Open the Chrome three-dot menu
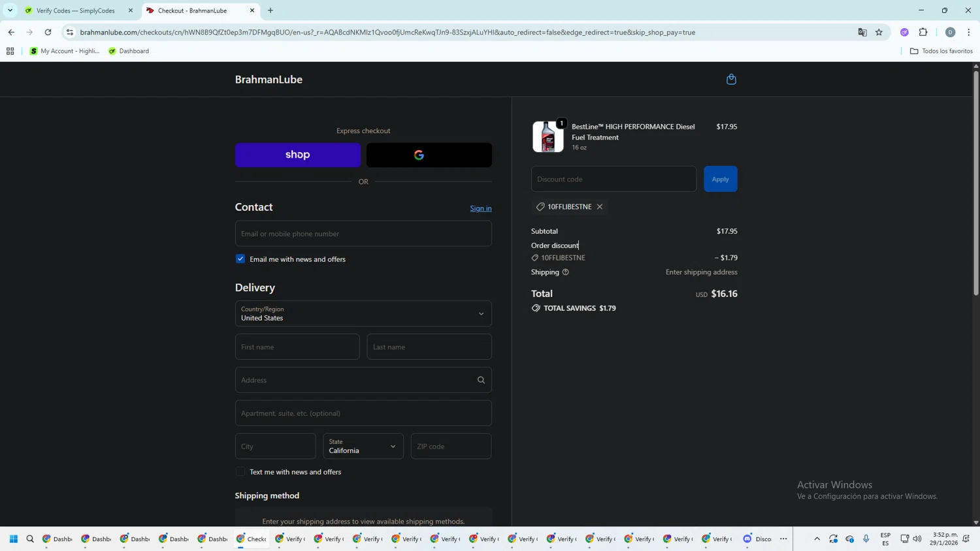980x551 pixels. [x=969, y=32]
